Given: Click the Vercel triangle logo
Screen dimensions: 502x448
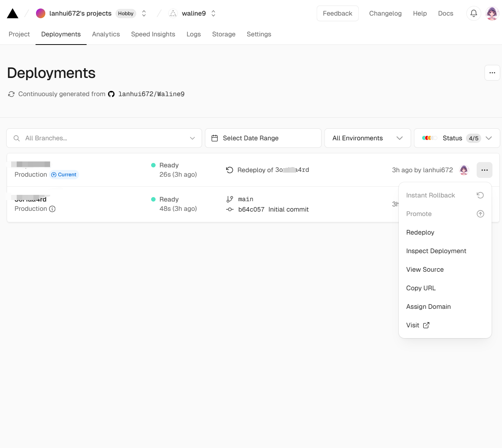Looking at the screenshot, I should [x=13, y=14].
